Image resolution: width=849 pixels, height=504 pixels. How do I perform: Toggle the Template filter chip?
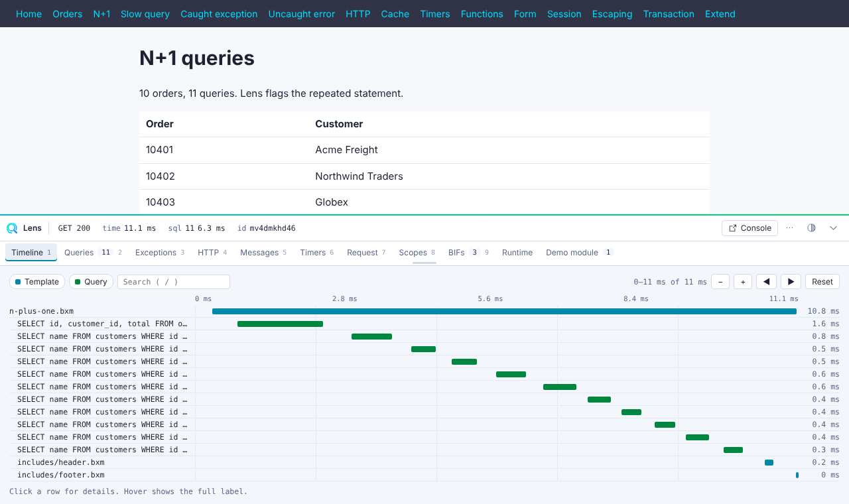click(x=37, y=282)
